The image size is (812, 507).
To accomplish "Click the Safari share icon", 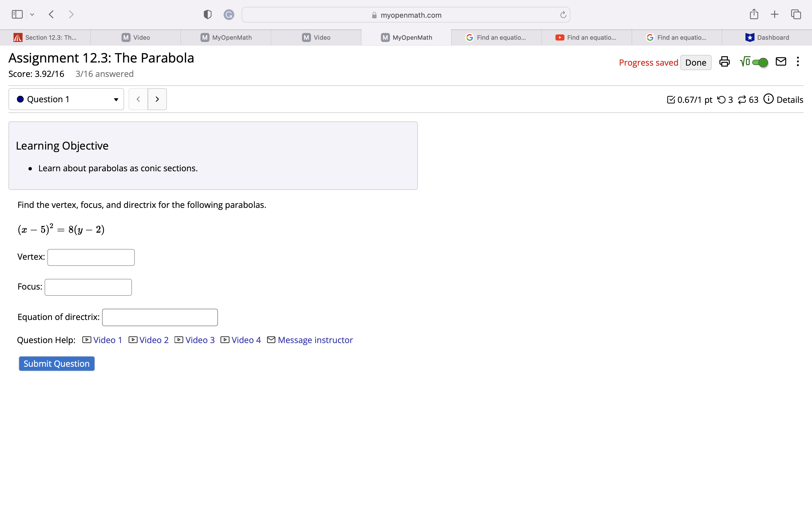I will pos(754,14).
